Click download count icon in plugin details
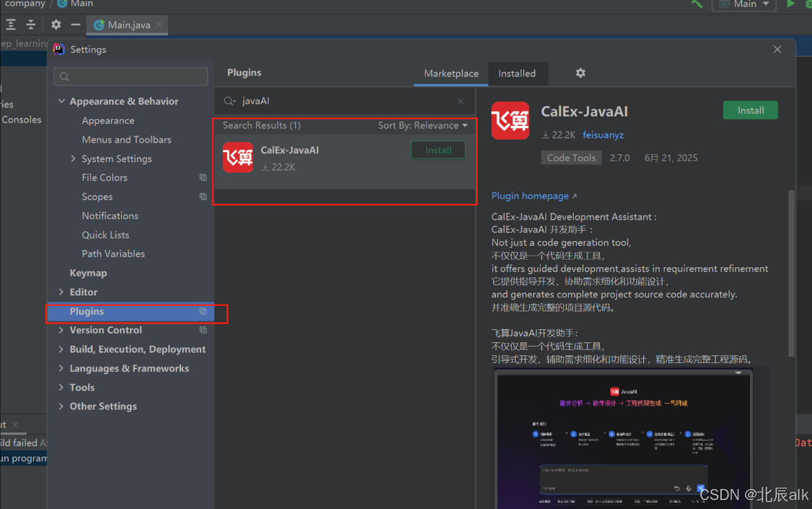 [x=545, y=134]
